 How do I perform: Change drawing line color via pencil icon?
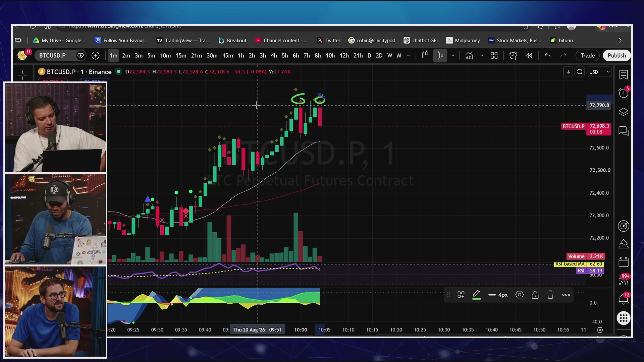476,295
